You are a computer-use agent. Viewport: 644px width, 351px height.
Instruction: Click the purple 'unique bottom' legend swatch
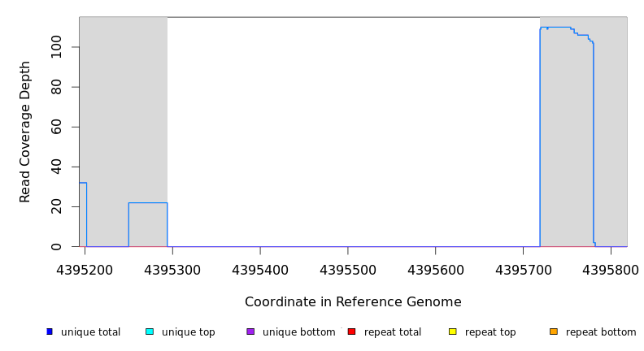pyautogui.click(x=250, y=331)
